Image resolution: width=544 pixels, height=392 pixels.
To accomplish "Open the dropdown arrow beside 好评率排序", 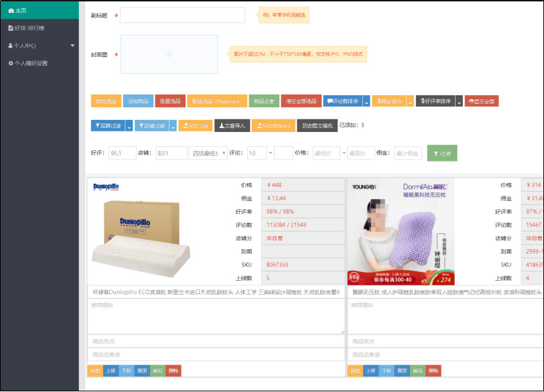I will click(x=459, y=101).
